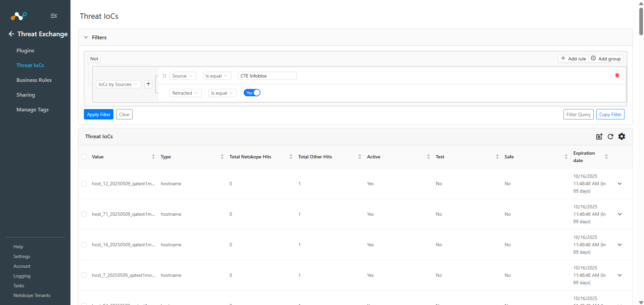Open Settings in the sidebar
The height and width of the screenshot is (305, 644).
pyautogui.click(x=22, y=256)
